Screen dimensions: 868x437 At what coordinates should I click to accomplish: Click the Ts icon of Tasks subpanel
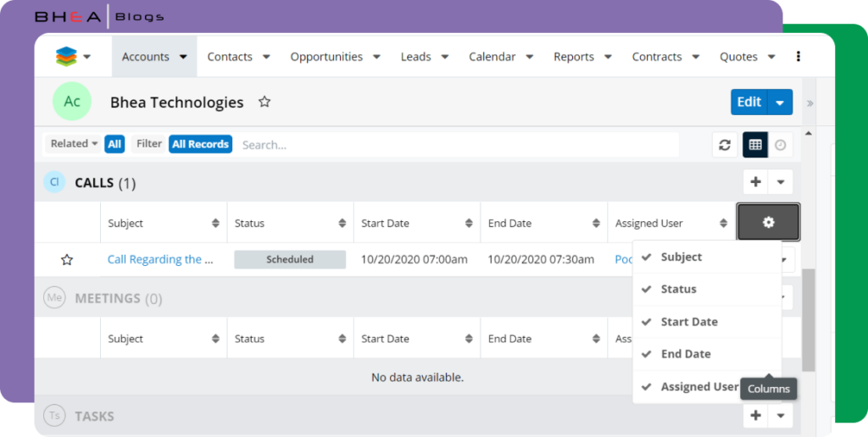54,416
